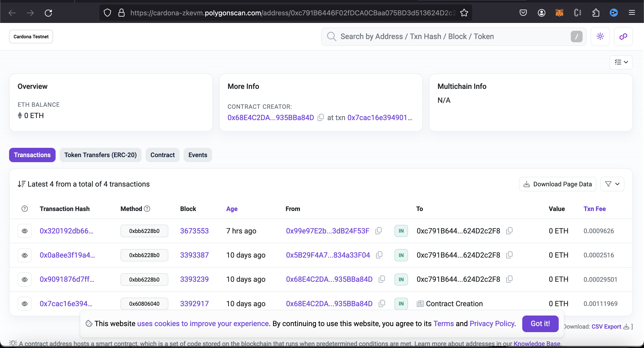The image size is (644, 348).
Task: Copy sender address 0x99e97E2b...3dB24F53F
Action: tap(378, 231)
